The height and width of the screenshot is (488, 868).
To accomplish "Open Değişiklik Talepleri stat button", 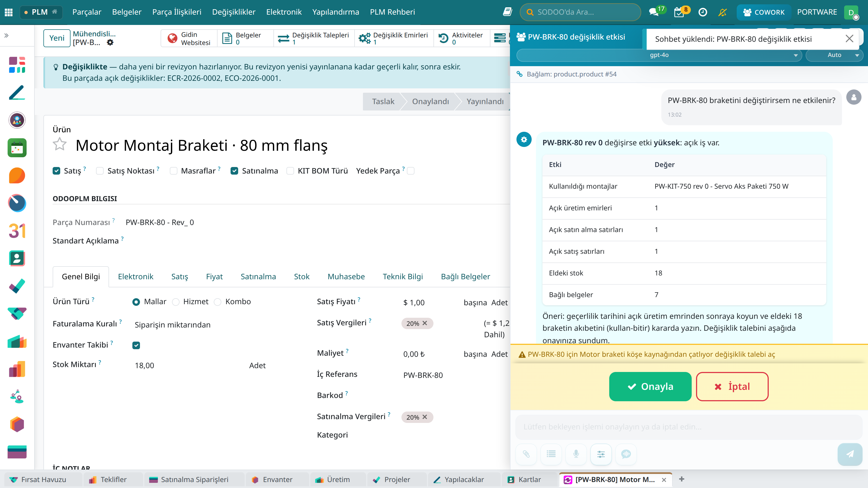I will (314, 38).
